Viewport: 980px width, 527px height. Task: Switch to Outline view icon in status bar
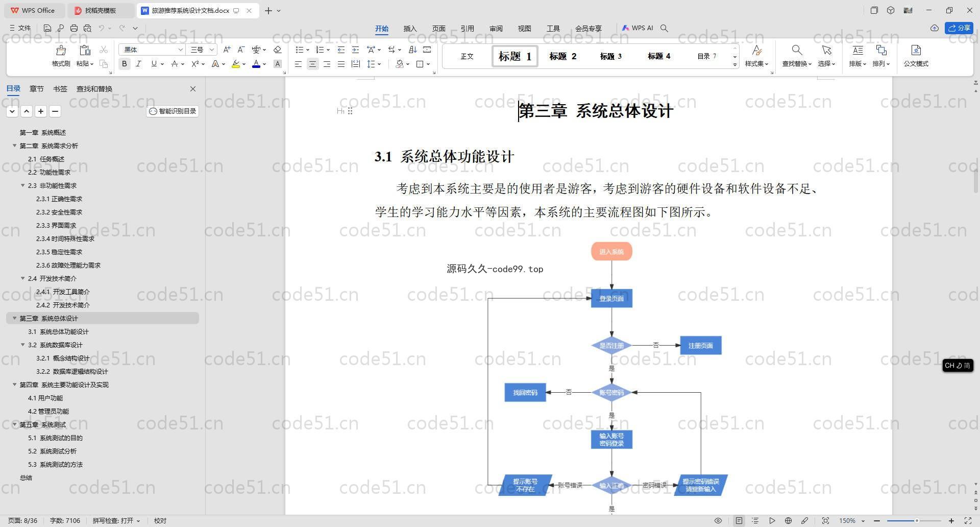pyautogui.click(x=755, y=520)
